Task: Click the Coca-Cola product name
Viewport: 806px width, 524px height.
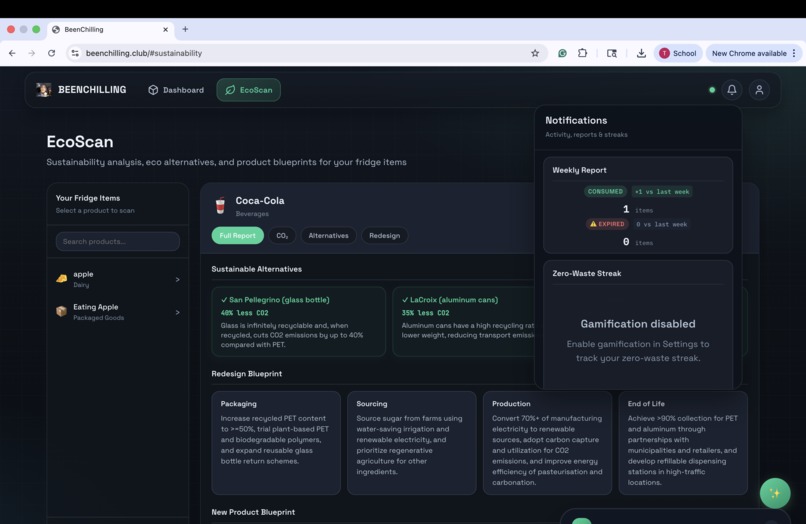Action: pyautogui.click(x=260, y=201)
